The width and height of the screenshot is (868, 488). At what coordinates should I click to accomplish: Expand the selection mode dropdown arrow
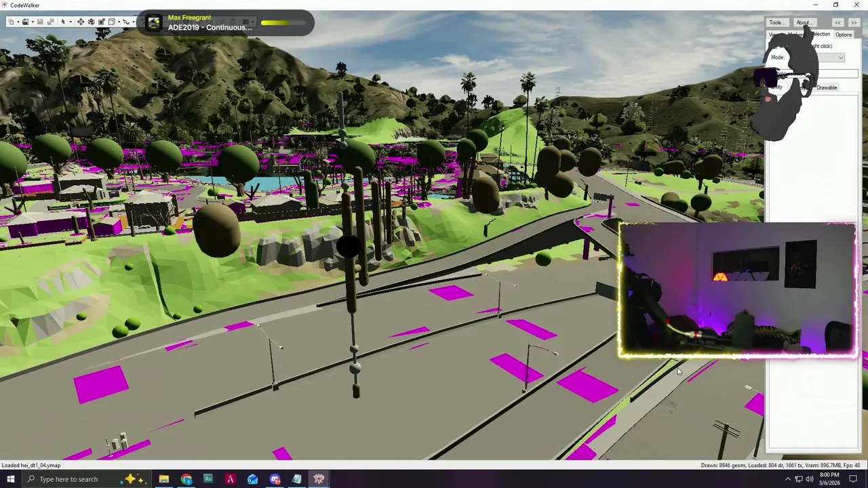coord(71,22)
